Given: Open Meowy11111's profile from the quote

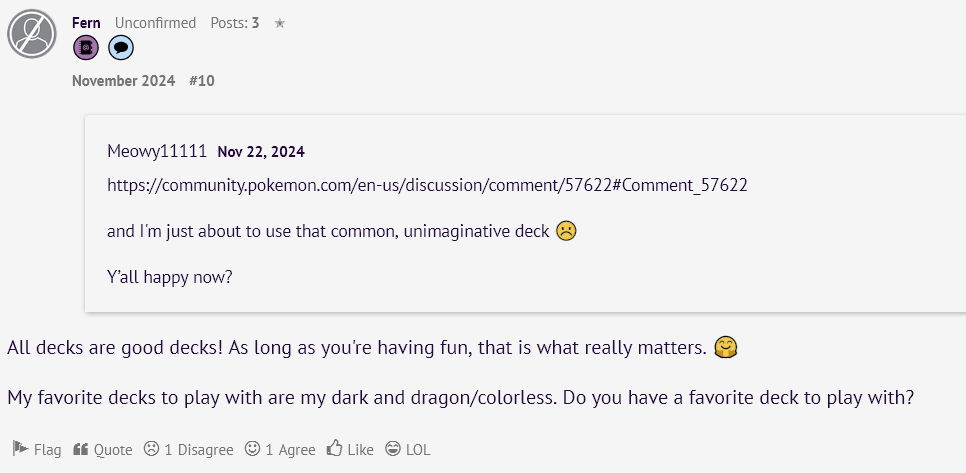Looking at the screenshot, I should pos(157,151).
